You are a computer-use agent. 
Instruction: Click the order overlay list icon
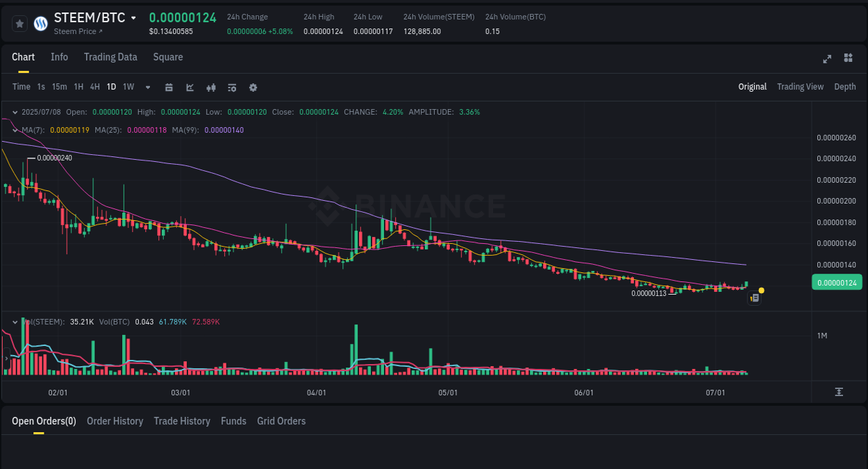pos(231,87)
